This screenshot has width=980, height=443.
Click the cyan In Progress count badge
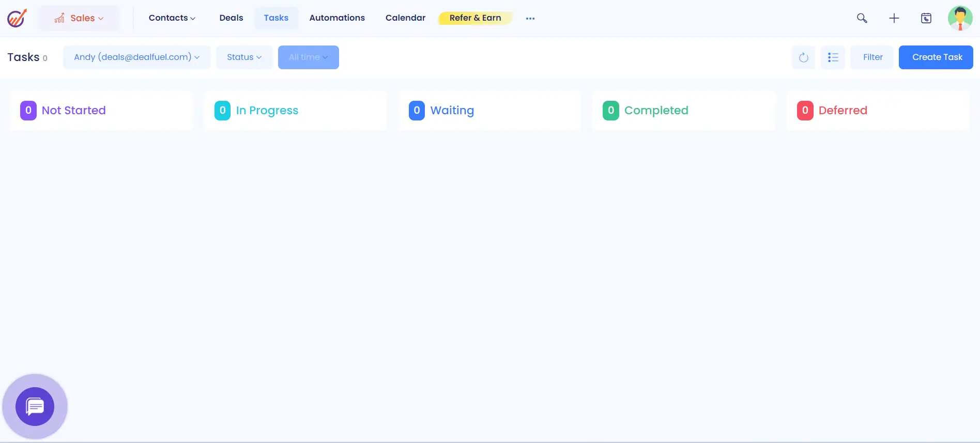[x=222, y=111]
